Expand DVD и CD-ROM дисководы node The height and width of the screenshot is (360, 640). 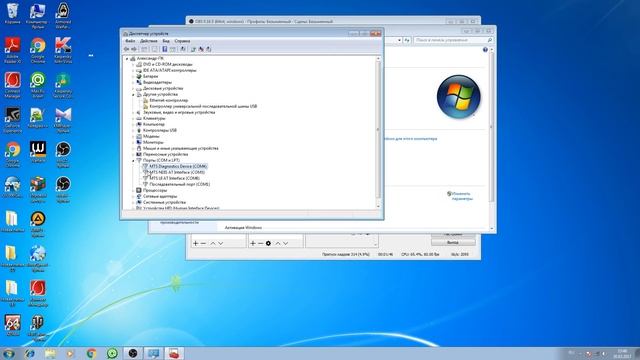pyautogui.click(x=133, y=64)
